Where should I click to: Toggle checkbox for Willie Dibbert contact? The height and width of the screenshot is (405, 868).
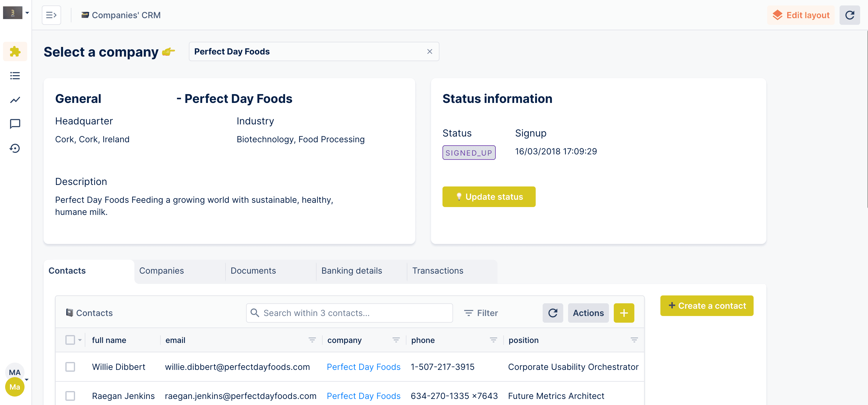70,367
